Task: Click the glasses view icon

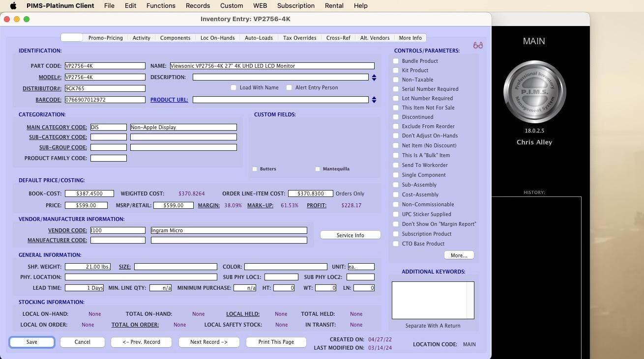Action: click(x=478, y=45)
